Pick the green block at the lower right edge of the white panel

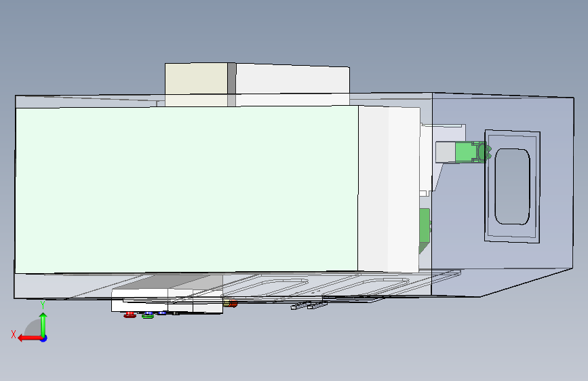coord(425,230)
